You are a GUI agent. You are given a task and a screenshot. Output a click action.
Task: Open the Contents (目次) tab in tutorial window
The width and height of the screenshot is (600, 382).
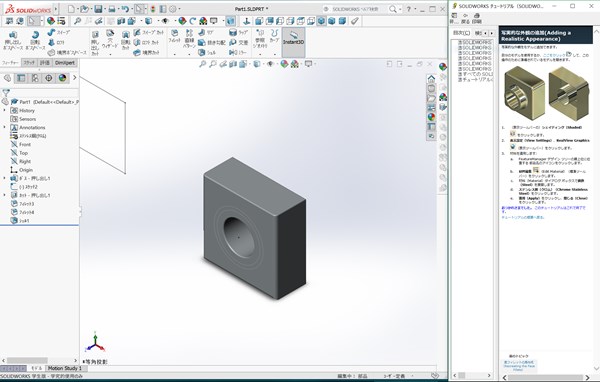point(461,33)
